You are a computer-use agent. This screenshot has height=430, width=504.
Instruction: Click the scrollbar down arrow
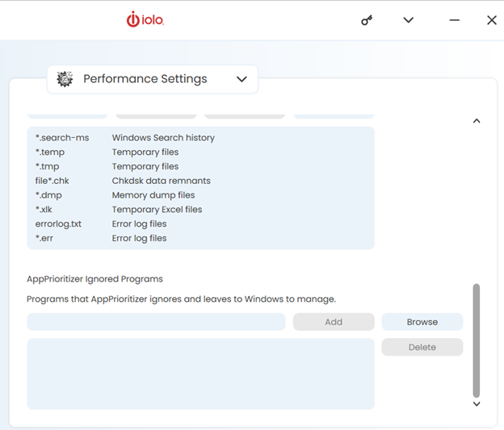coord(477,404)
